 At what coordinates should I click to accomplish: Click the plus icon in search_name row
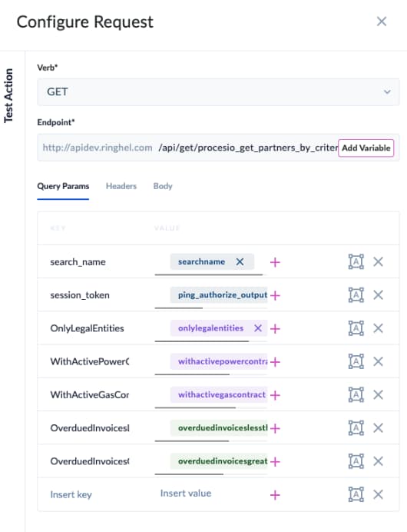point(275,262)
